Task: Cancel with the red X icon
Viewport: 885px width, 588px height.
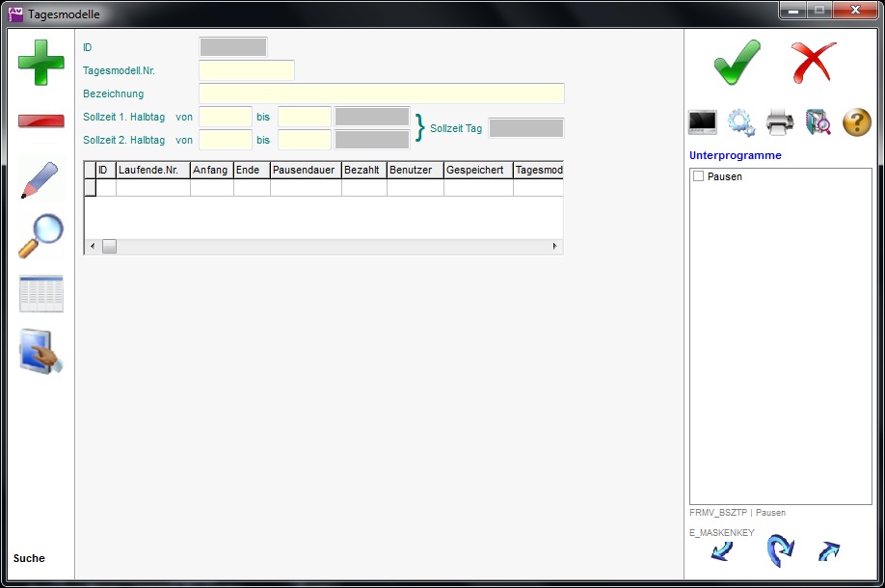Action: coord(814,63)
